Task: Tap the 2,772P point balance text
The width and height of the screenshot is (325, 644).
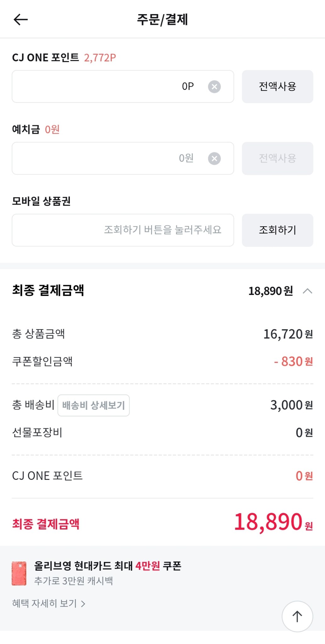Action: [100, 58]
